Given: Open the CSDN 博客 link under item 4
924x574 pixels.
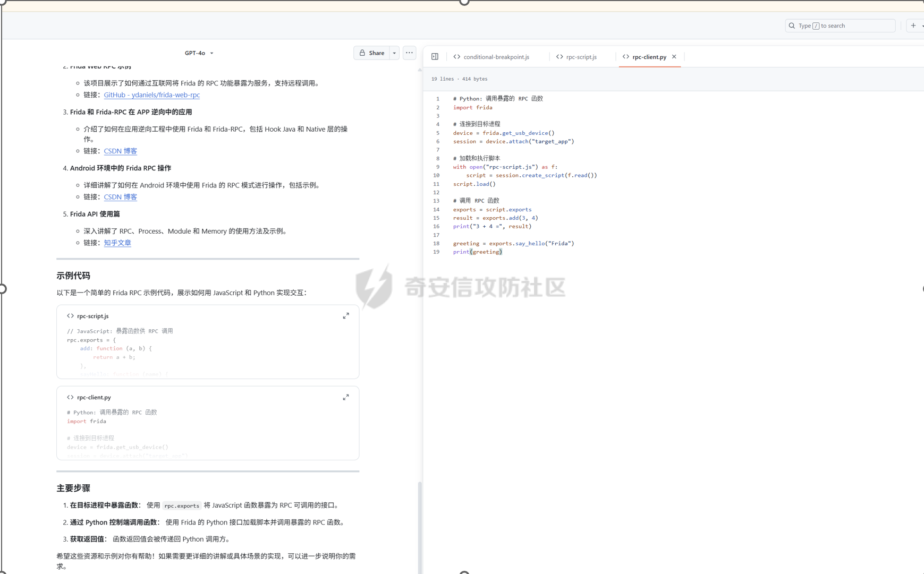Looking at the screenshot, I should pos(121,197).
